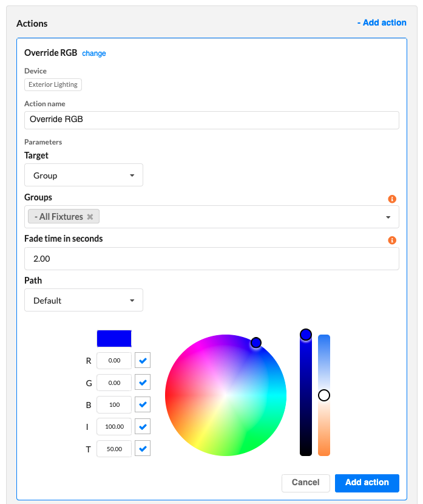Click the B value field showing 100
423x504 pixels.
click(114, 404)
